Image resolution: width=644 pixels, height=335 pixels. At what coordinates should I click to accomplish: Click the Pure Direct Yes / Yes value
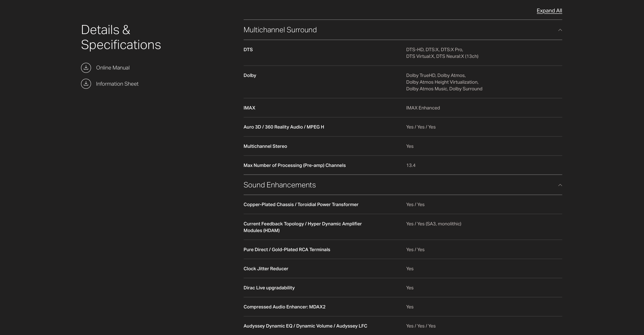(x=415, y=249)
